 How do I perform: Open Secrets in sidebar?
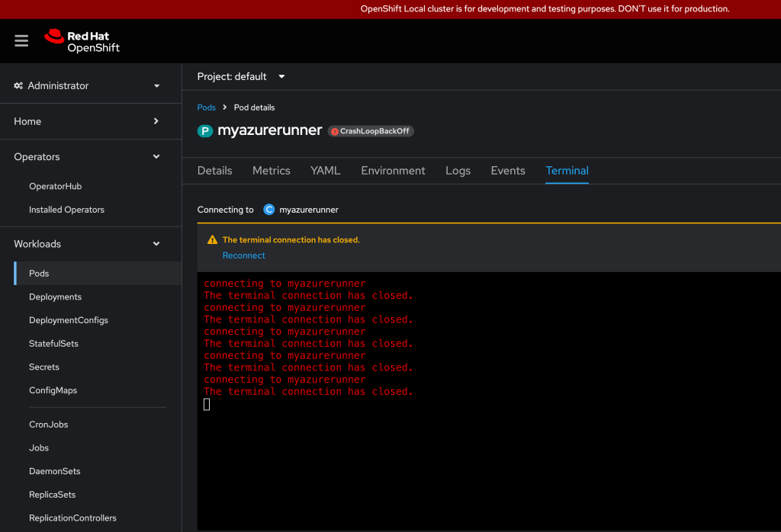[43, 367]
